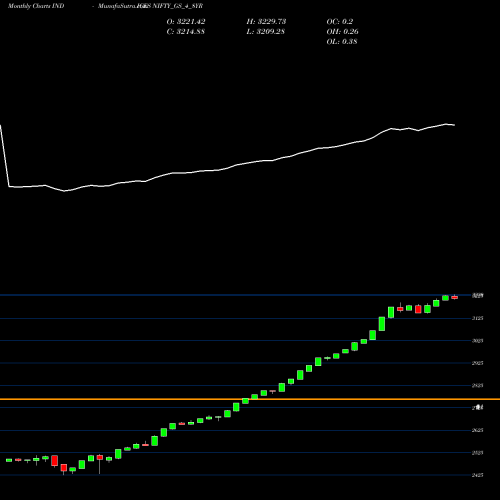This screenshot has height=500, width=500.
Task: Click the orange horizontal level line
Action: (250, 399)
